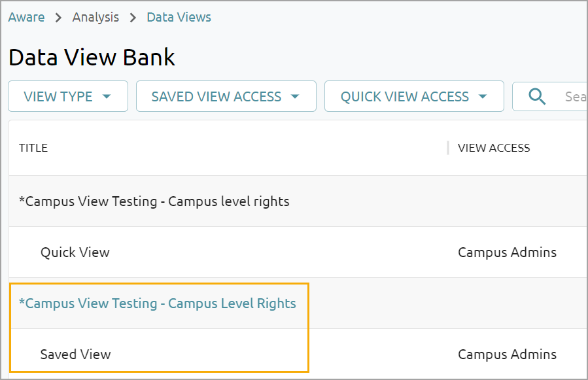Open the QUICK VIEW ACCESS dropdown
588x380 pixels.
414,96
